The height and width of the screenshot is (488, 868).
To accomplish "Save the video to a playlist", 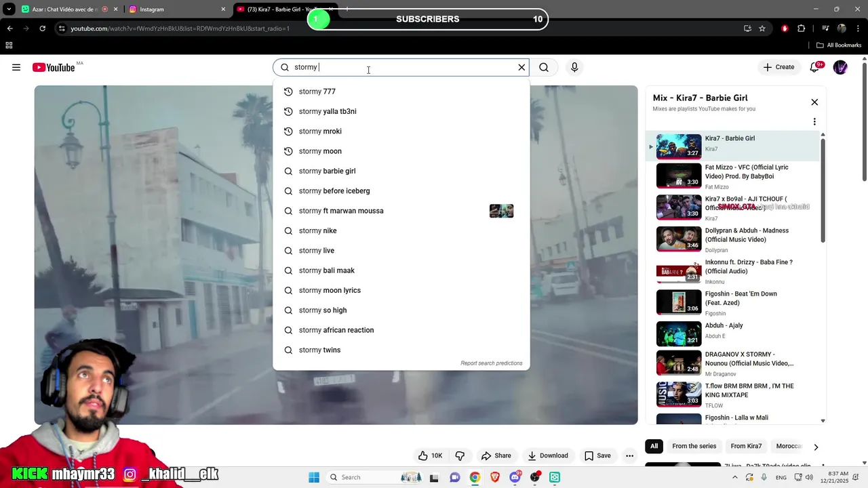I will click(x=597, y=455).
